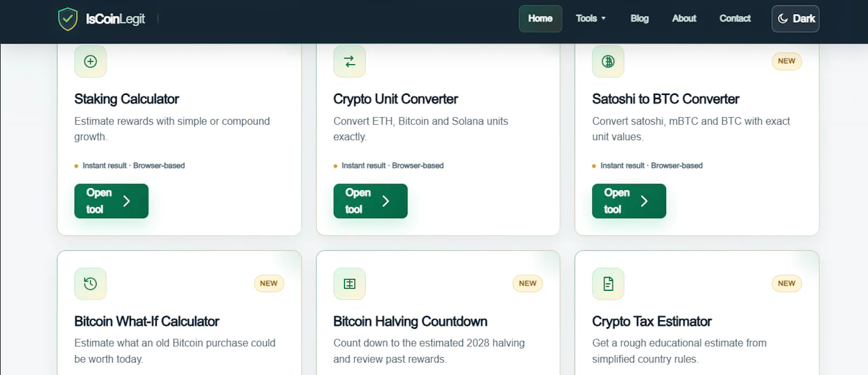Click 'Instant result · Browser-based' under Staking Calculator
Image resolution: width=868 pixels, height=375 pixels.
133,166
